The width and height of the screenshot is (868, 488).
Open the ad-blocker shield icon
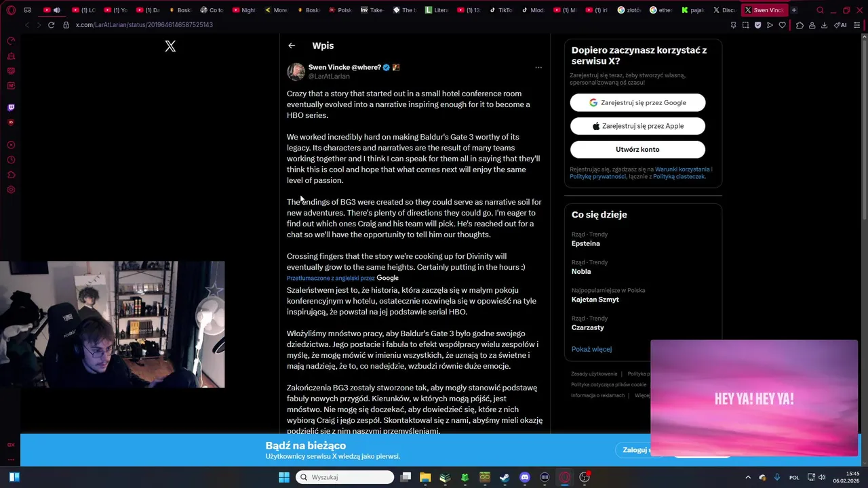(x=757, y=25)
